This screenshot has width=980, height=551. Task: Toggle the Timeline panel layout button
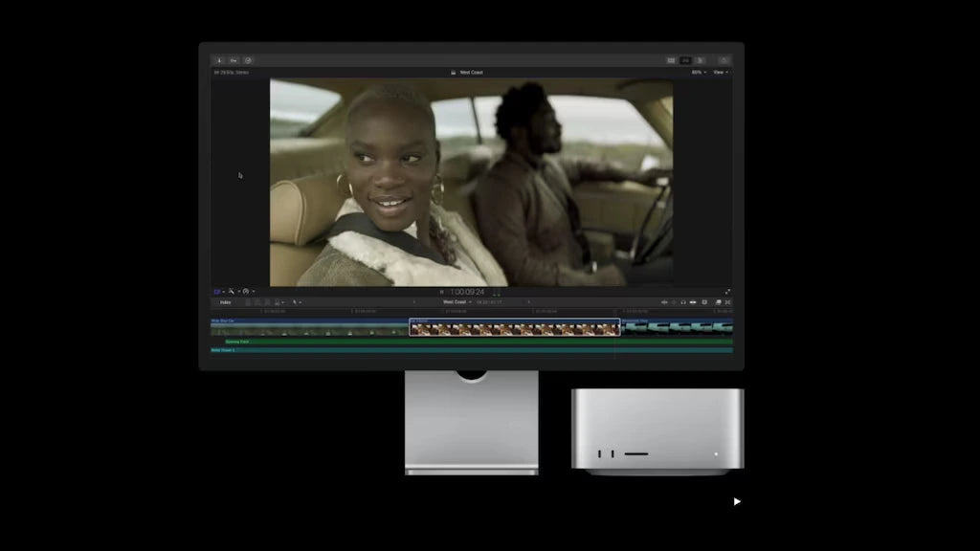click(x=686, y=60)
